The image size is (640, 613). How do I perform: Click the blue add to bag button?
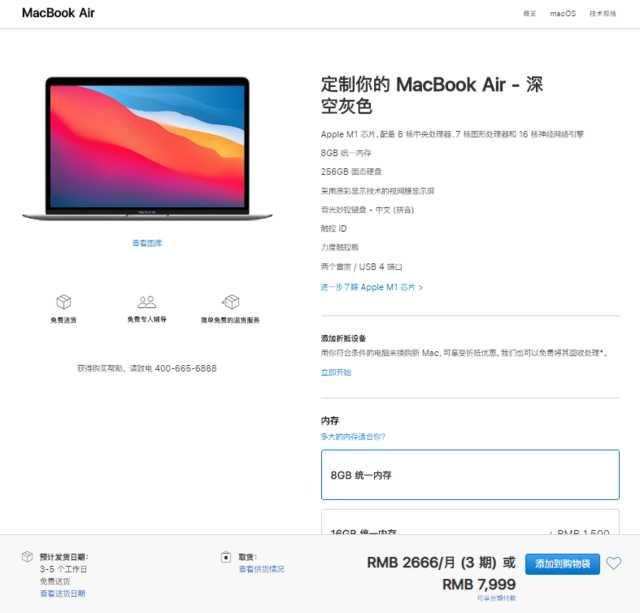pos(562,564)
